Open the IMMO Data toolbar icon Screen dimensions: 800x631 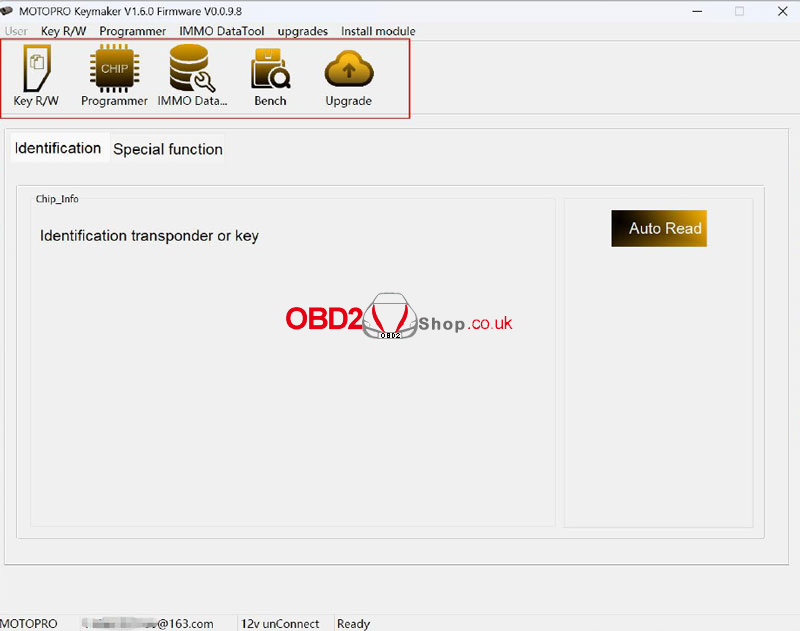[x=192, y=76]
